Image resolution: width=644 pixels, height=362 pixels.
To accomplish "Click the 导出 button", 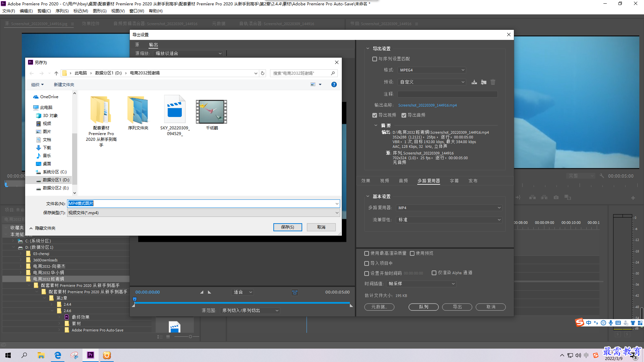I will coord(457,307).
